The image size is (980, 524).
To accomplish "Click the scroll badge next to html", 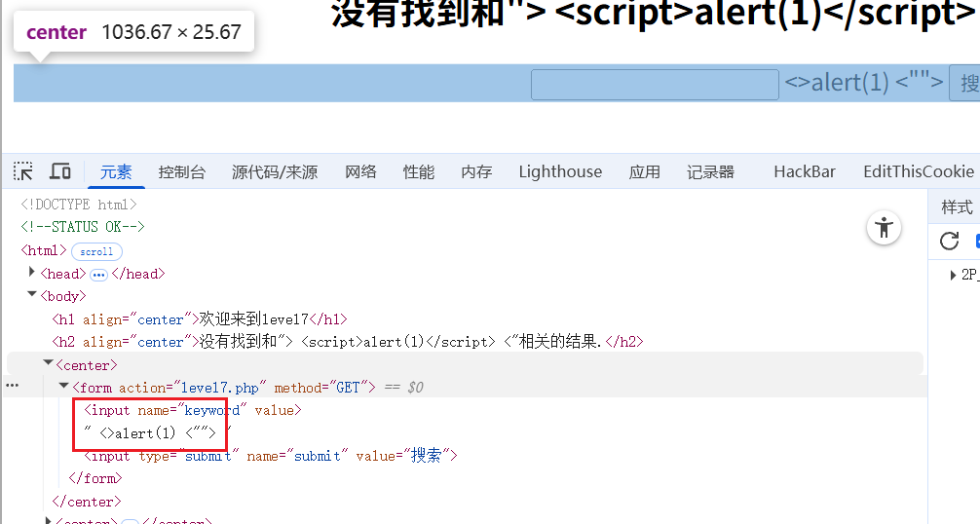I will point(96,251).
